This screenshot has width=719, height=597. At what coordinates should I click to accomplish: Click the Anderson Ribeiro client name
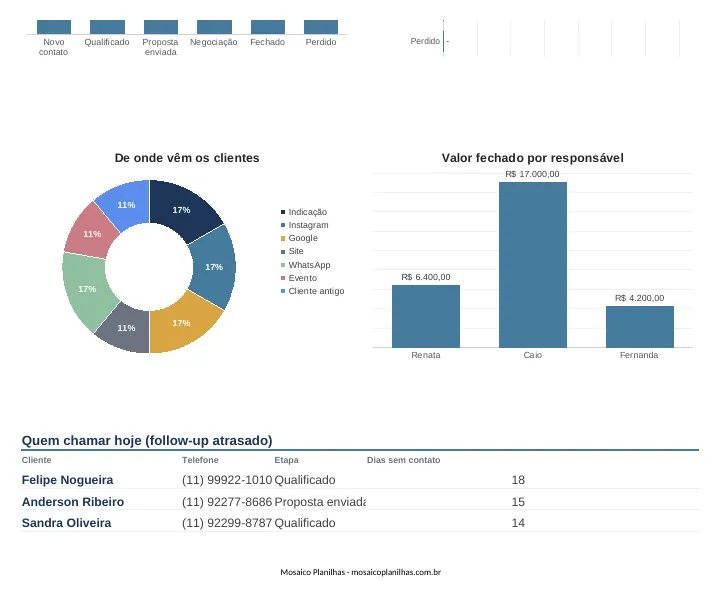click(x=73, y=502)
